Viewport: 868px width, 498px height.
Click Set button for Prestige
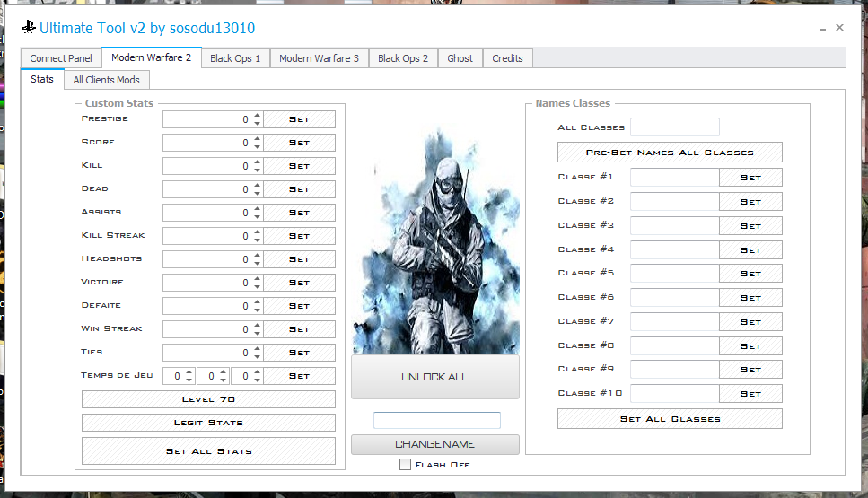coord(299,119)
